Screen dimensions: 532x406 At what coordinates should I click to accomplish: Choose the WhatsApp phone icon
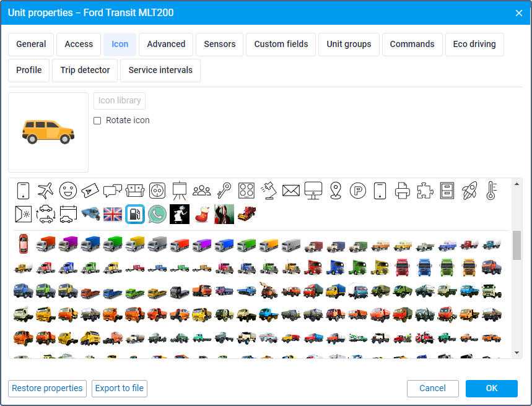coord(157,214)
